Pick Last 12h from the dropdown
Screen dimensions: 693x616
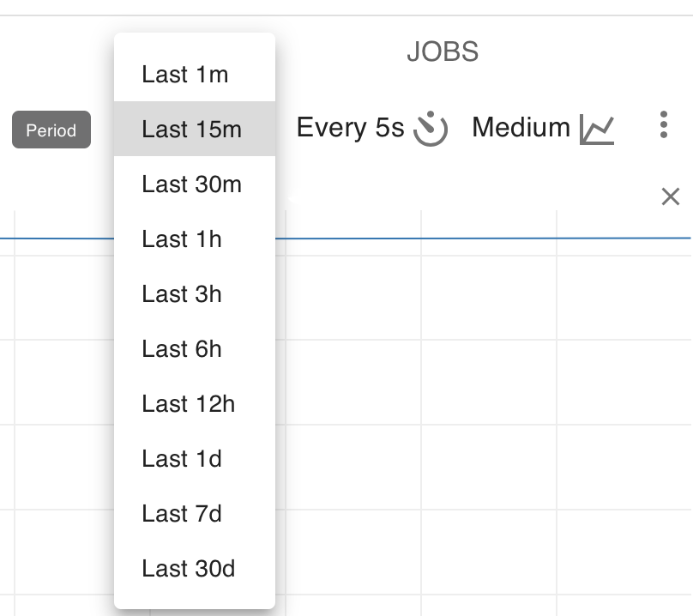click(195, 403)
